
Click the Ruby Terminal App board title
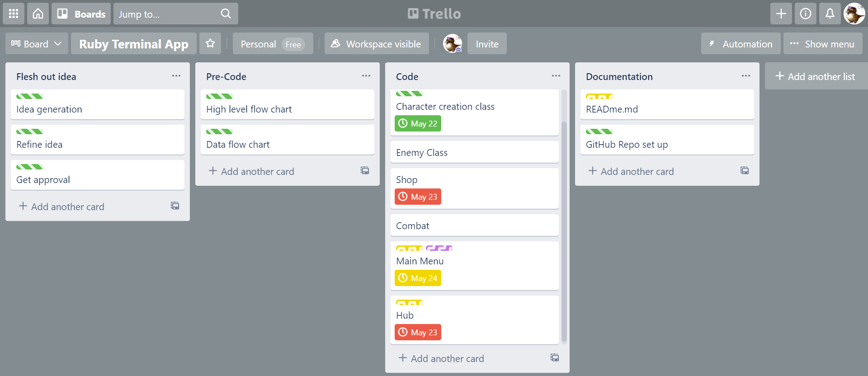click(134, 44)
